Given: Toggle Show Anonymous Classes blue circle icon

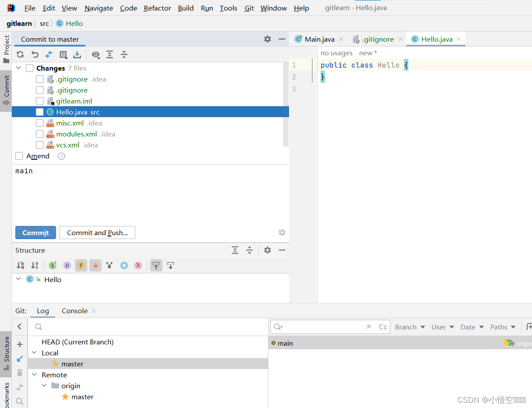Looking at the screenshot, I should click(124, 265).
